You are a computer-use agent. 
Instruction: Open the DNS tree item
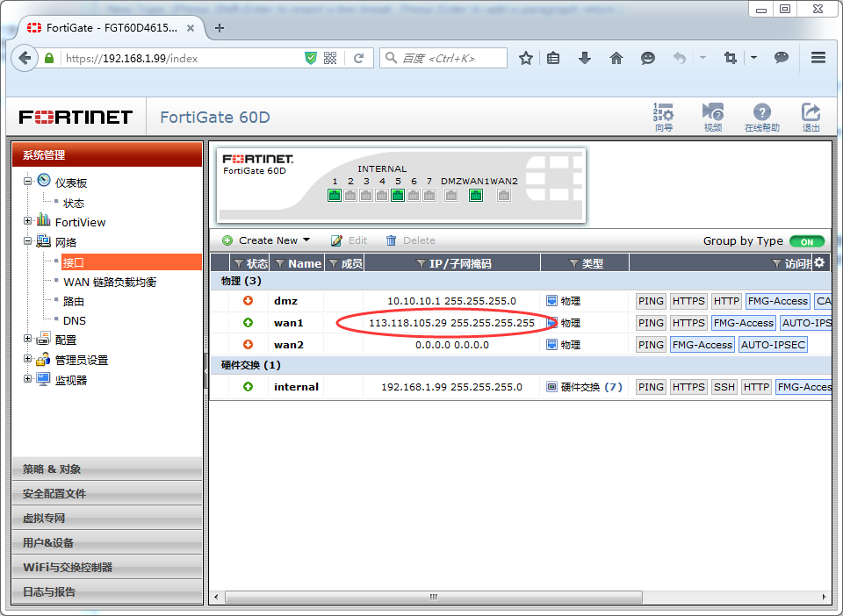click(74, 320)
